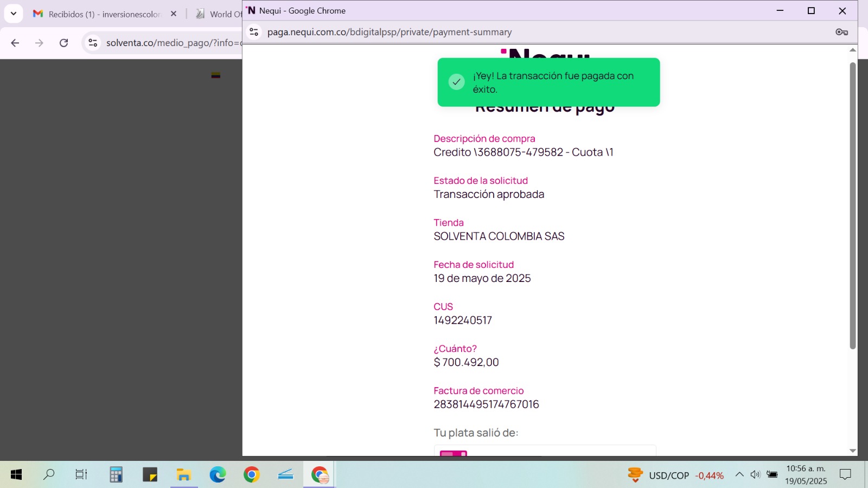This screenshot has height=488, width=868.
Task: Open site information for the Nequi page
Action: (254, 32)
